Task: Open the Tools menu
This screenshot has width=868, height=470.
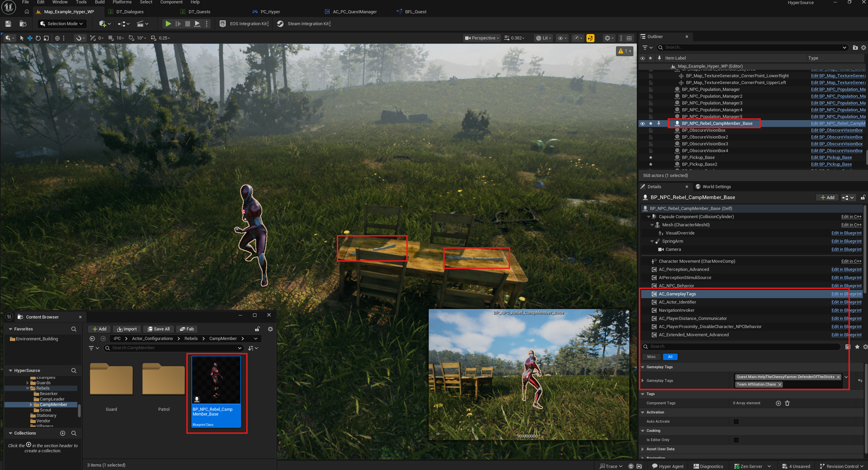Action: coord(81,2)
